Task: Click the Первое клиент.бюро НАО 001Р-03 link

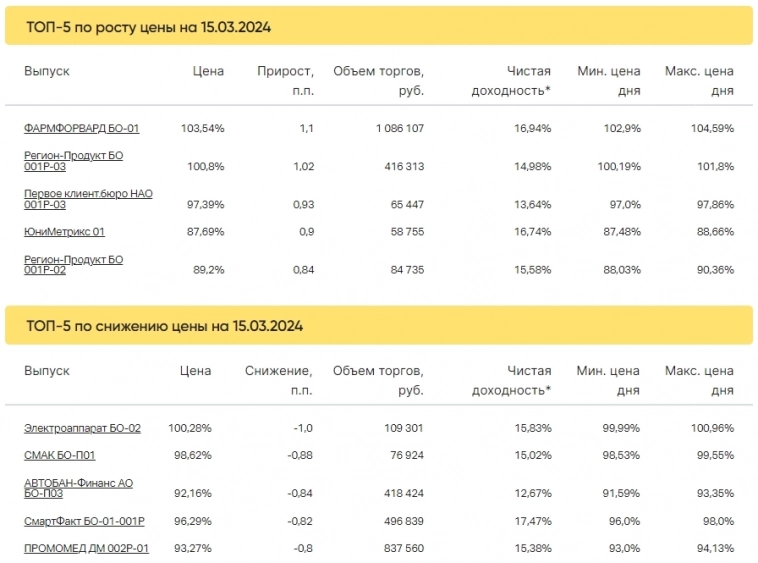Action: pos(88,198)
